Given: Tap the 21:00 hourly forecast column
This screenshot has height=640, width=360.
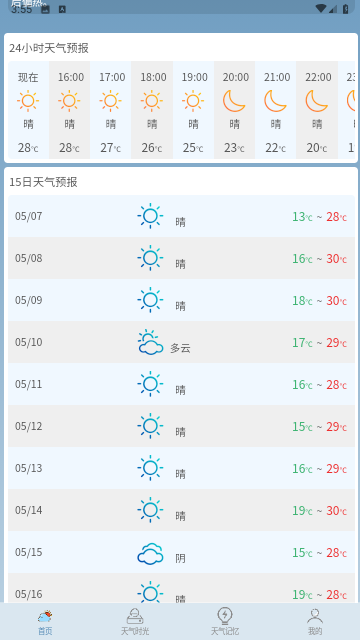Looking at the screenshot, I should coord(276,110).
